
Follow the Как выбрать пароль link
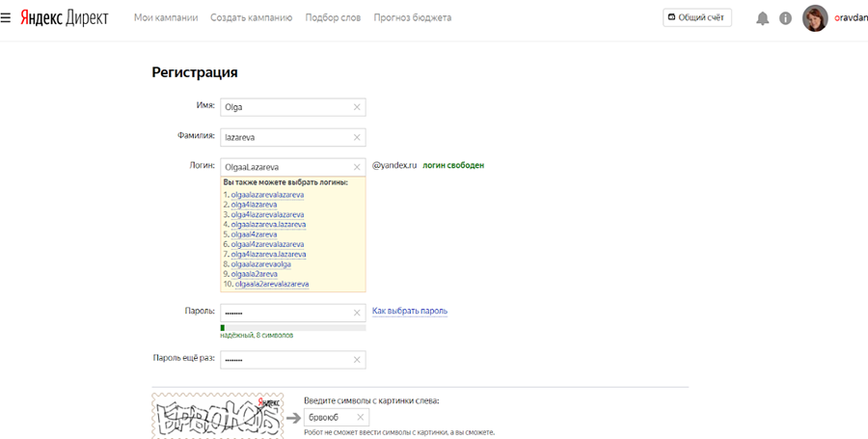(x=410, y=311)
